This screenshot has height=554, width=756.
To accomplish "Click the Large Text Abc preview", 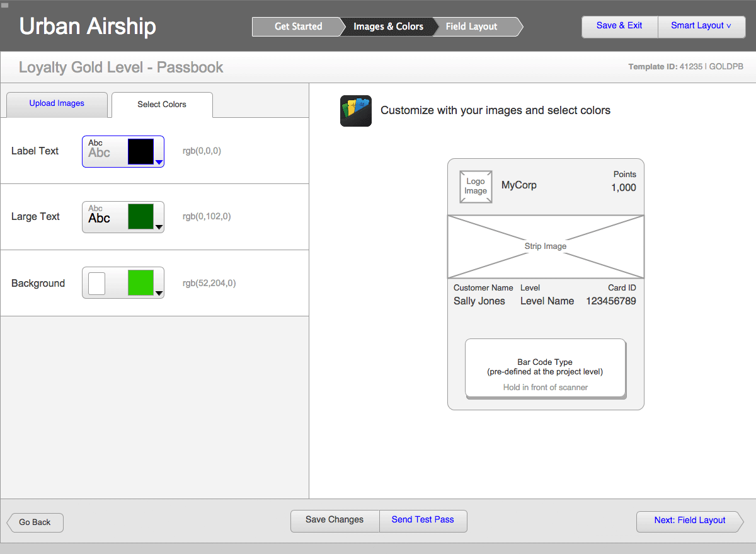I will point(99,215).
